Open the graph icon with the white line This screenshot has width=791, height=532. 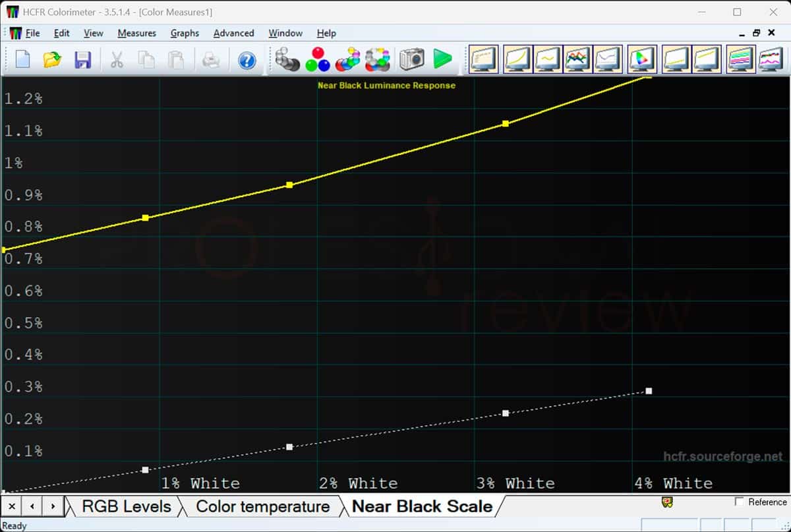(607, 59)
